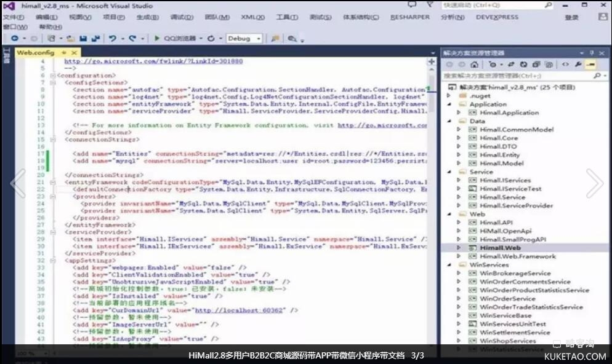Open Properties wrench icon in Solution Explorer
The image size is (612, 364).
pyautogui.click(x=578, y=65)
